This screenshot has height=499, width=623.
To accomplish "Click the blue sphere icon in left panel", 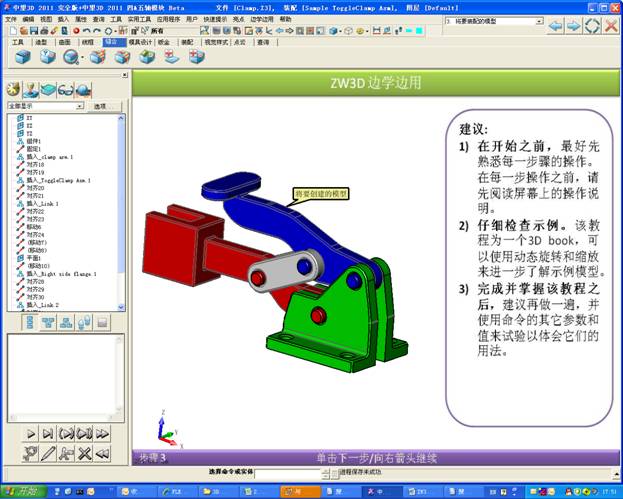I will coord(83,91).
